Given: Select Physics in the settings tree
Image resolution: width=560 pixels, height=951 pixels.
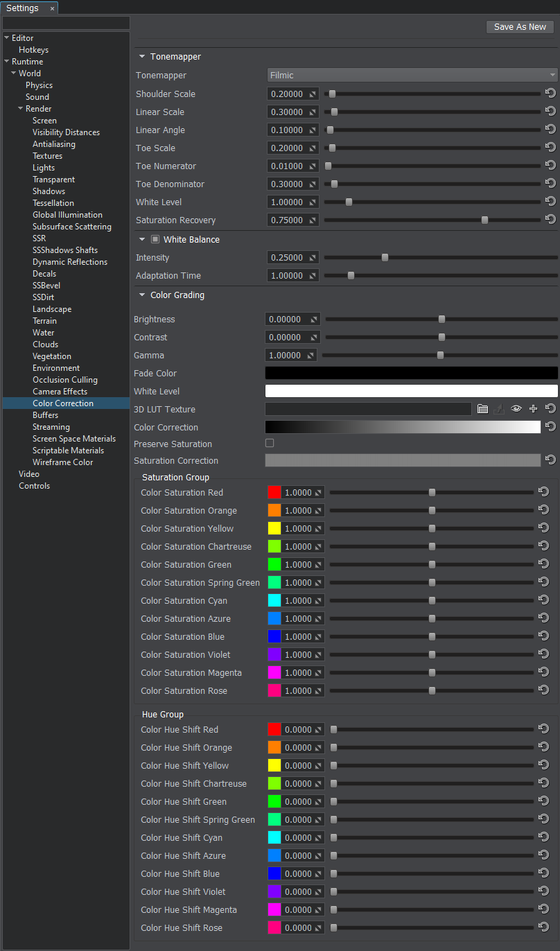Looking at the screenshot, I should pyautogui.click(x=40, y=85).
